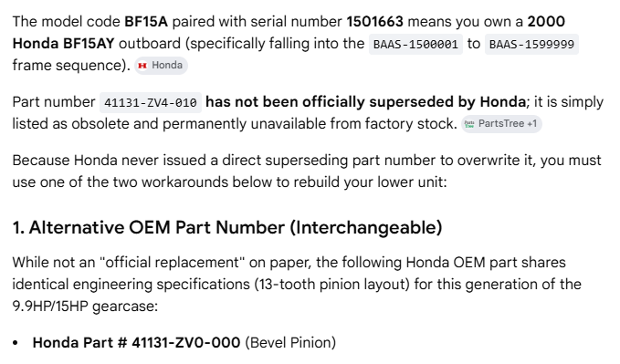620x364 pixels.
Task: Click Honda Part # 41131-ZV0-000 bullet text
Action: tap(136, 343)
